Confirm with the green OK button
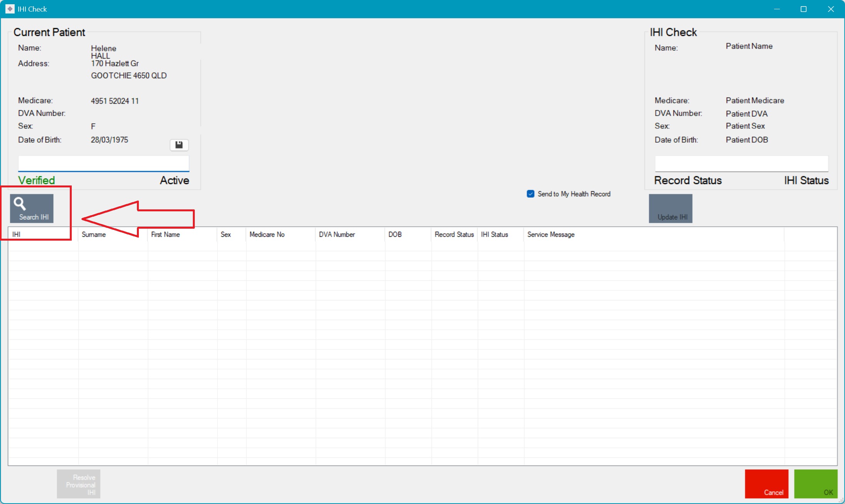The image size is (845, 504). (x=815, y=484)
